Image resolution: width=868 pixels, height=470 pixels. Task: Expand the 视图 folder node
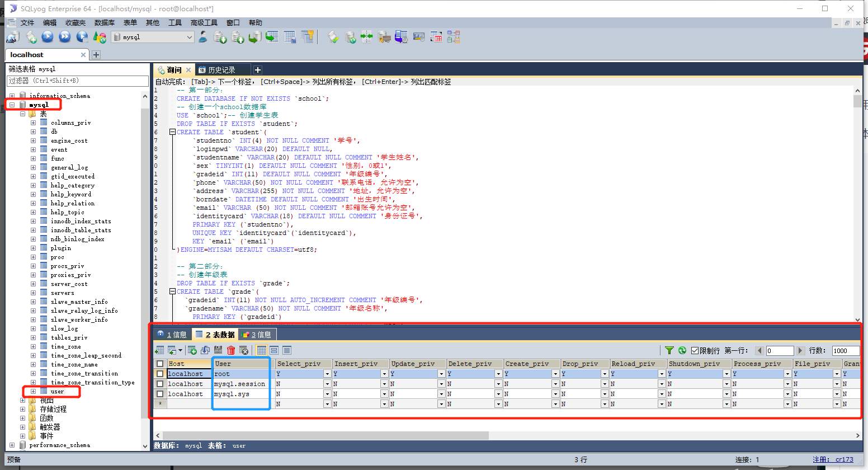[22, 400]
